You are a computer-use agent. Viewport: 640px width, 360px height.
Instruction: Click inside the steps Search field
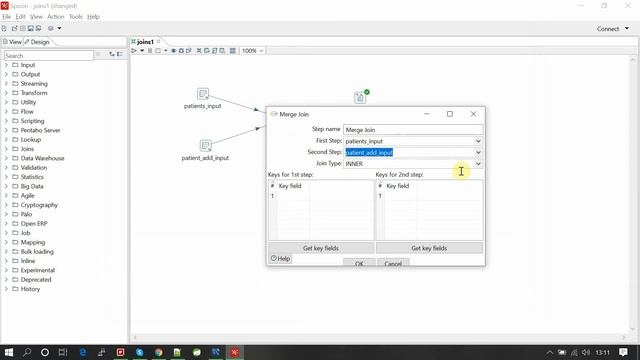click(x=49, y=56)
